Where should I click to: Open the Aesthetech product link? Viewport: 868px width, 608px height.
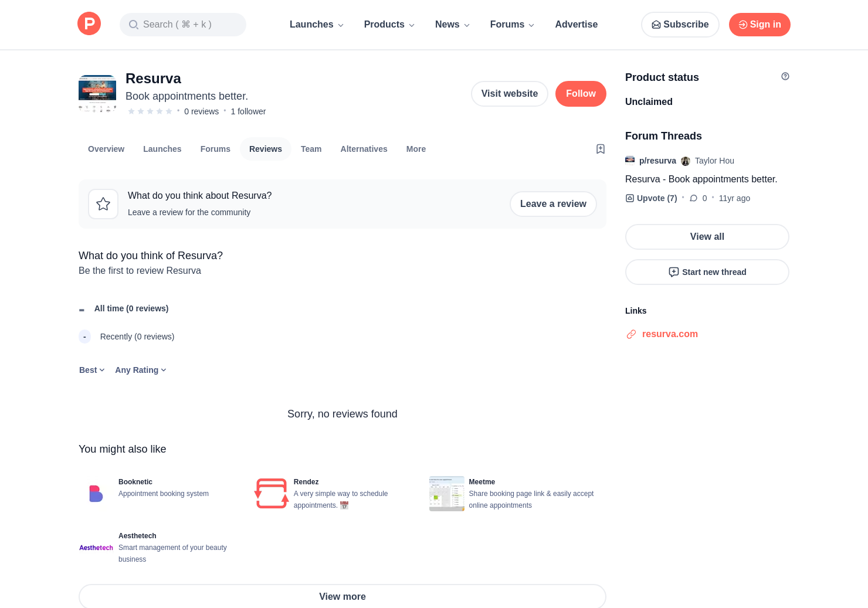137,536
